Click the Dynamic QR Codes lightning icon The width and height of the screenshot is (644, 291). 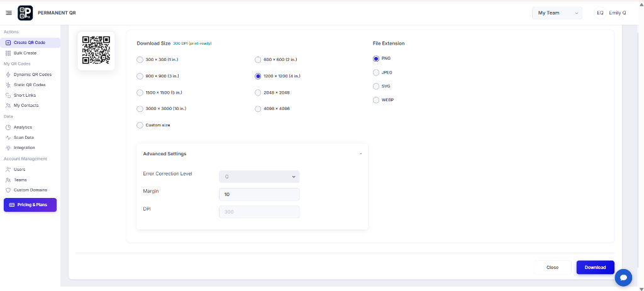tap(8, 75)
